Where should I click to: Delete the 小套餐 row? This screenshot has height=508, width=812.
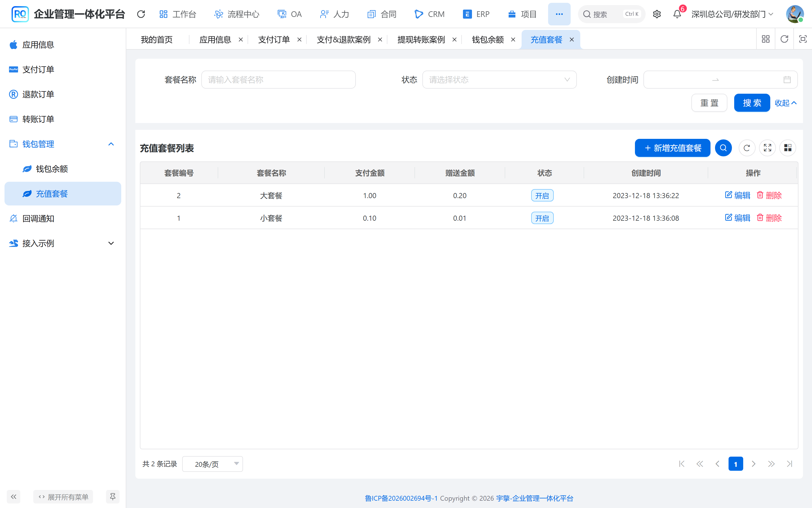tap(769, 218)
